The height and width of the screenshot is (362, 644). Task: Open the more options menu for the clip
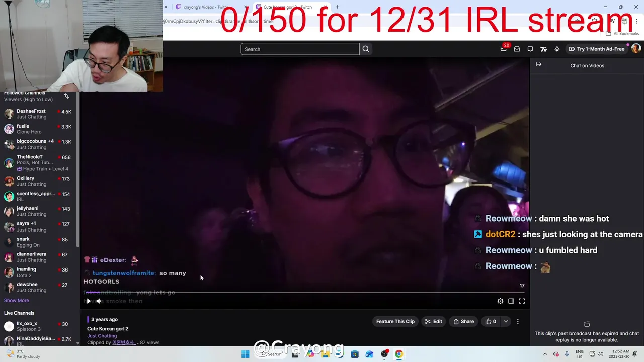coord(518,321)
